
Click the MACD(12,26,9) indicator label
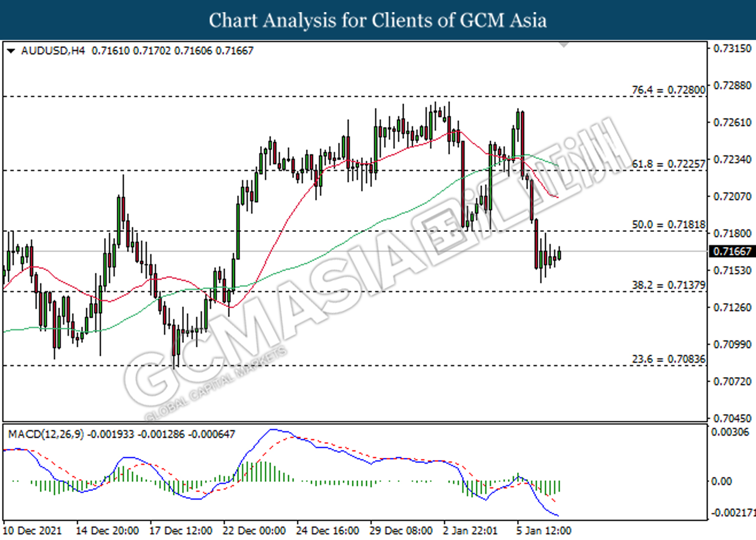point(46,434)
